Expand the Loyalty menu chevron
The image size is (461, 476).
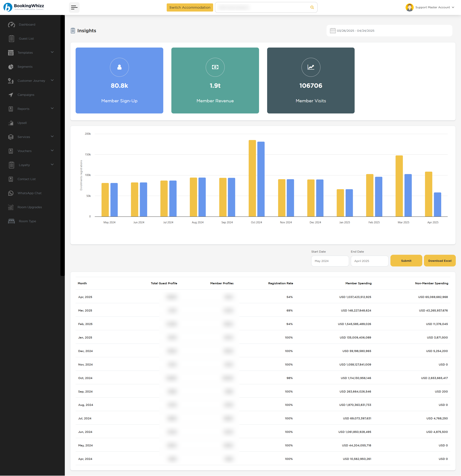[52, 165]
